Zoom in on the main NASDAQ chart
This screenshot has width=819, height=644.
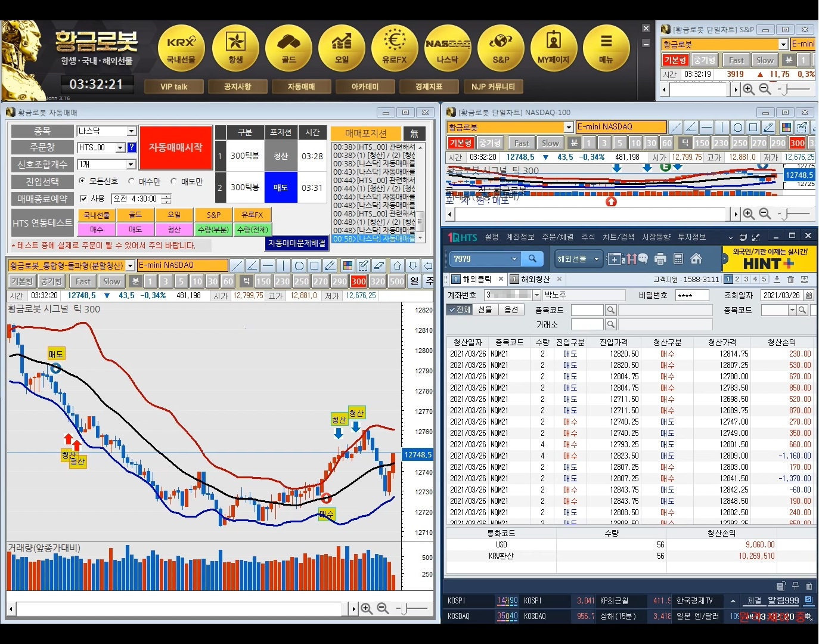coord(367,608)
